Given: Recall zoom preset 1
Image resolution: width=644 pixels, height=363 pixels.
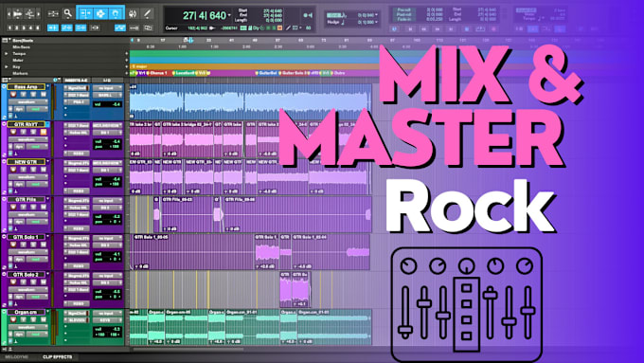Looking at the screenshot, I should point(9,27).
